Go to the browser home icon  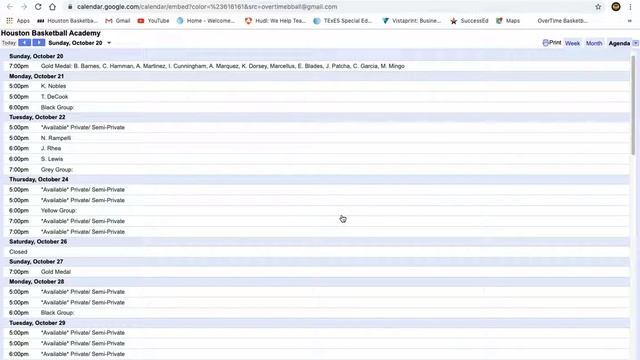pos(52,7)
